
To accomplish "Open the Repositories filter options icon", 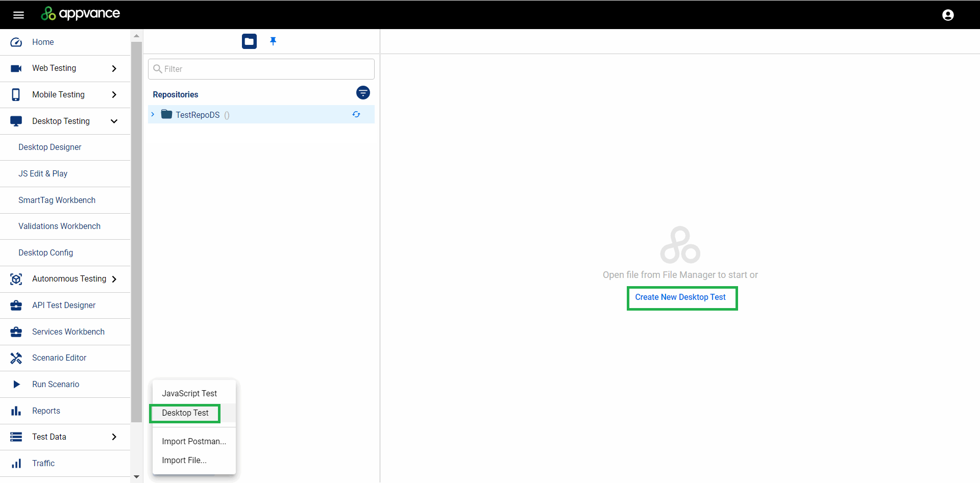I will pyautogui.click(x=363, y=93).
